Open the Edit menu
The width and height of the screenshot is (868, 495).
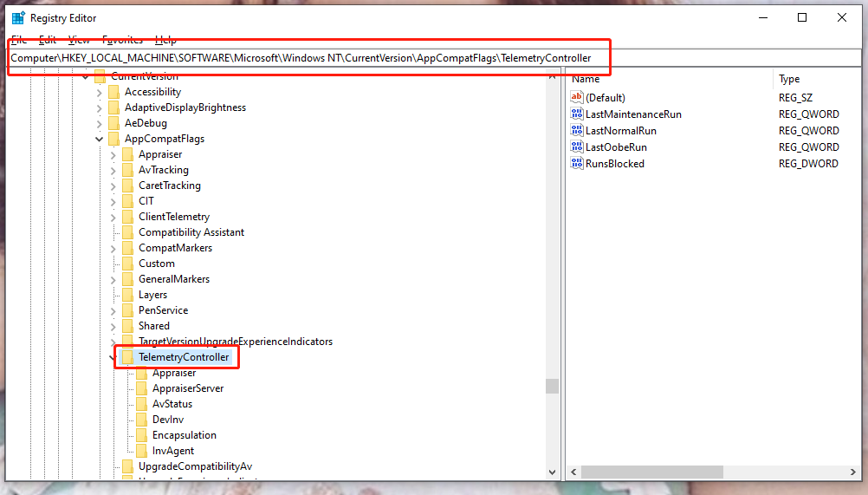click(x=48, y=40)
